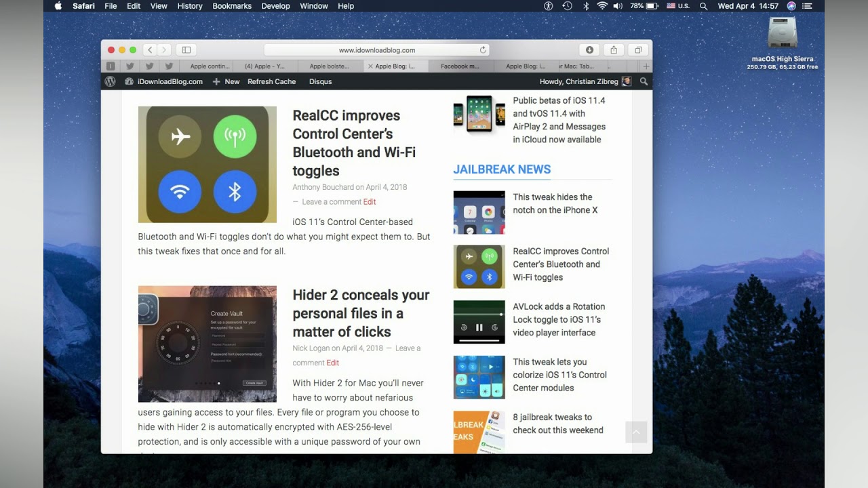Open the New item in the admin bar
Viewport: 868px width, 488px height.
pos(226,81)
